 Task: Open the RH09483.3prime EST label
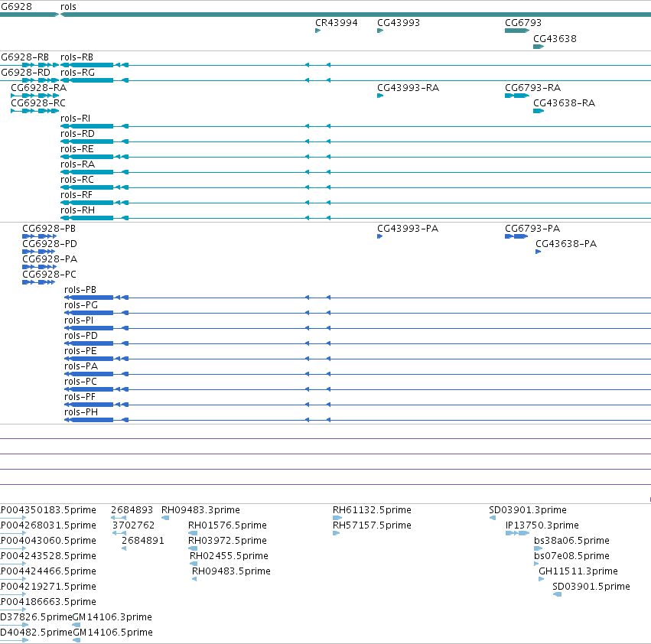200,510
